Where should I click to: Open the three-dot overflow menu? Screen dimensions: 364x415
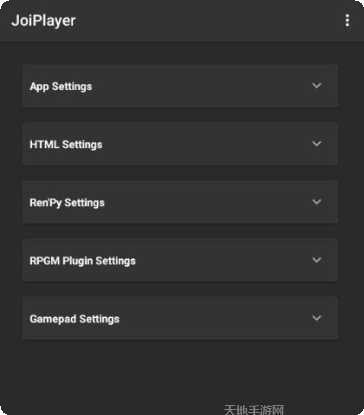[x=347, y=21]
